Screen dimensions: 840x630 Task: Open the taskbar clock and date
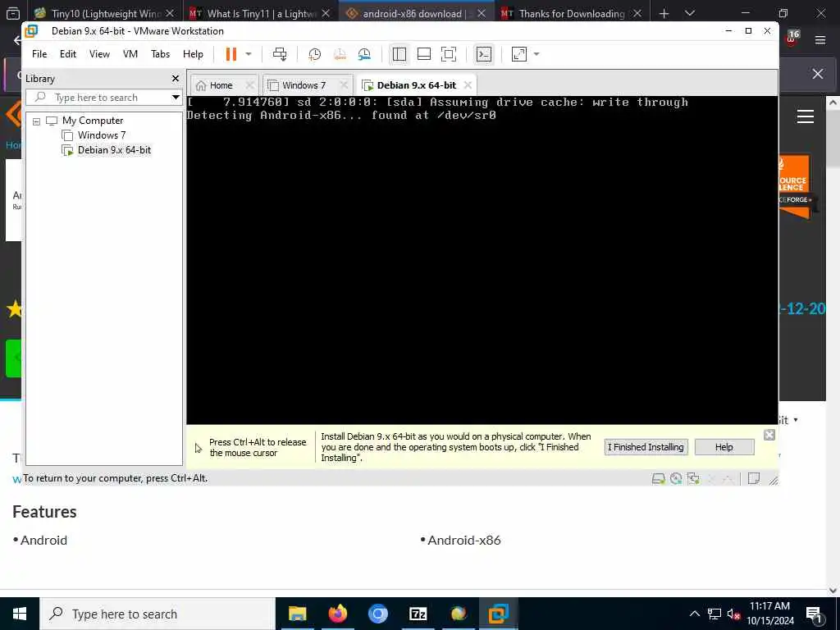pos(769,614)
